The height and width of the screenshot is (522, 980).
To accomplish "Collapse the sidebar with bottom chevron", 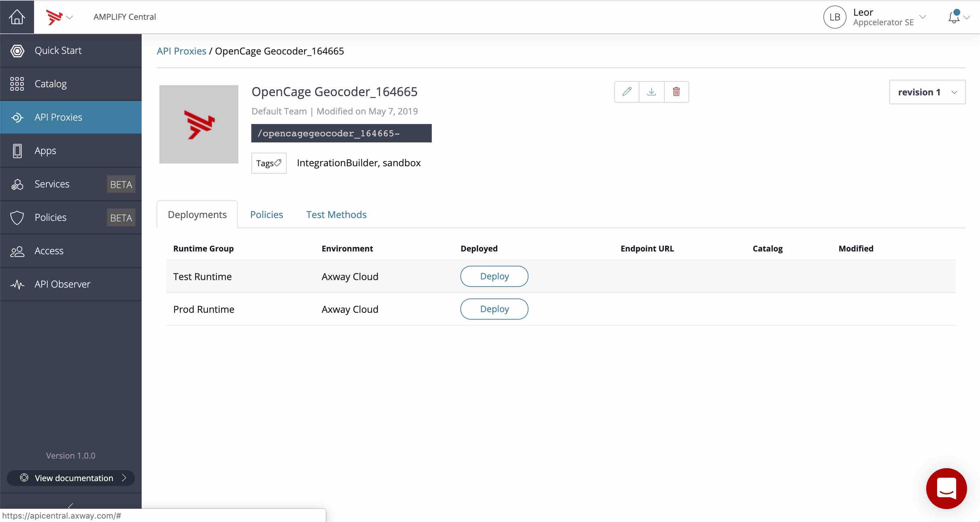I will coord(71,506).
